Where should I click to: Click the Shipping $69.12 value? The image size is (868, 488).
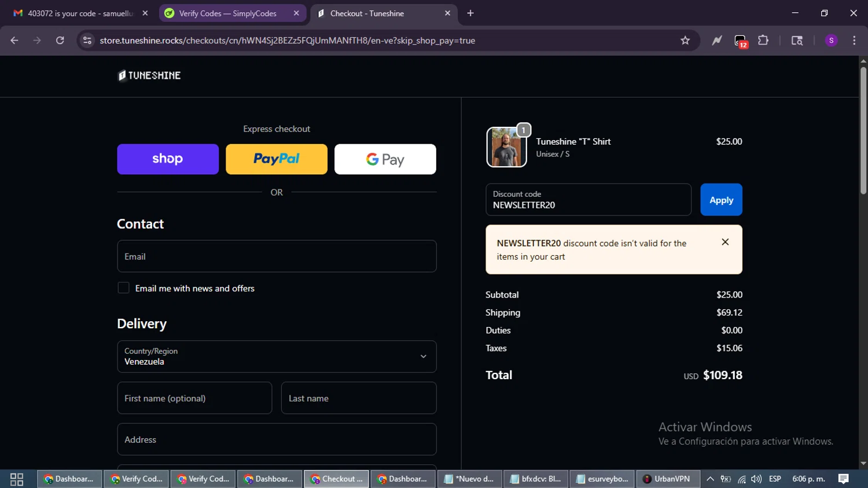[x=729, y=313]
